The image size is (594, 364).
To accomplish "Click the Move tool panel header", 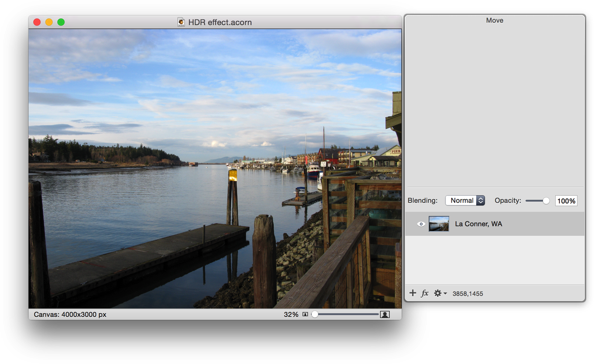I will click(494, 20).
